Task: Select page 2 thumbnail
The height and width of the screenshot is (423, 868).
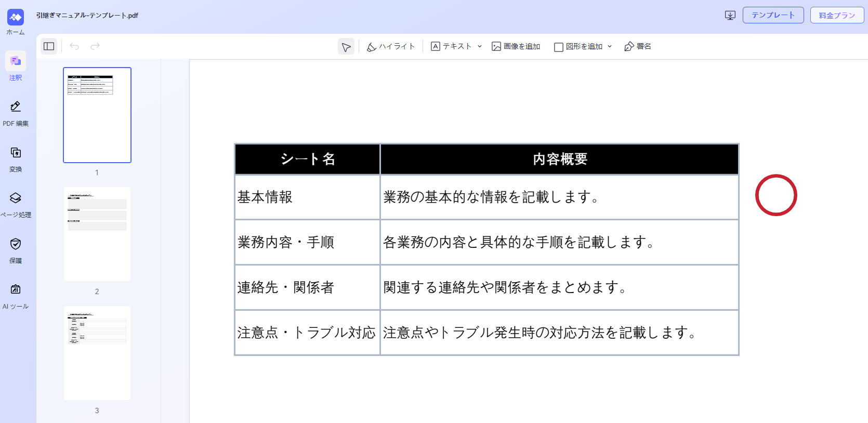Action: tap(97, 234)
